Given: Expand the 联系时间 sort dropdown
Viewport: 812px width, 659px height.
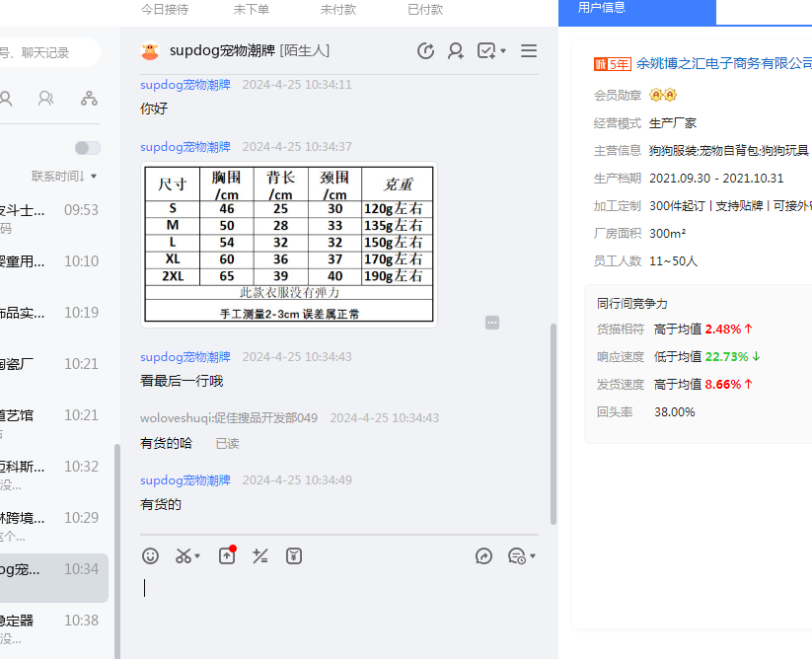Looking at the screenshot, I should tap(65, 177).
